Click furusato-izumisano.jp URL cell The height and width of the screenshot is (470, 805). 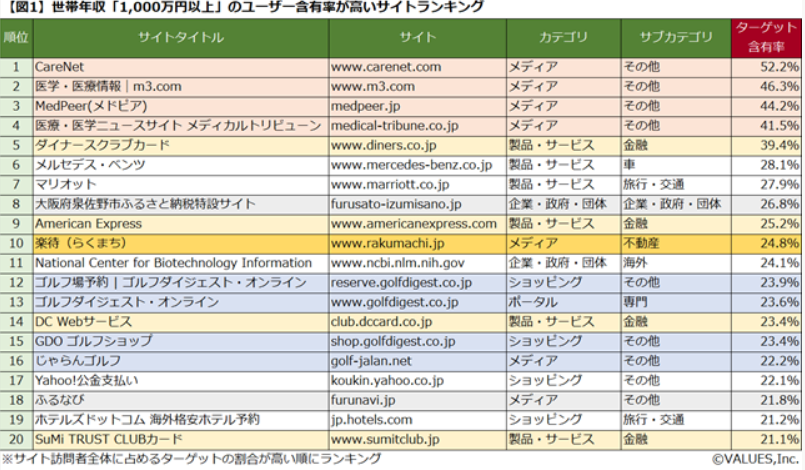coord(417,204)
